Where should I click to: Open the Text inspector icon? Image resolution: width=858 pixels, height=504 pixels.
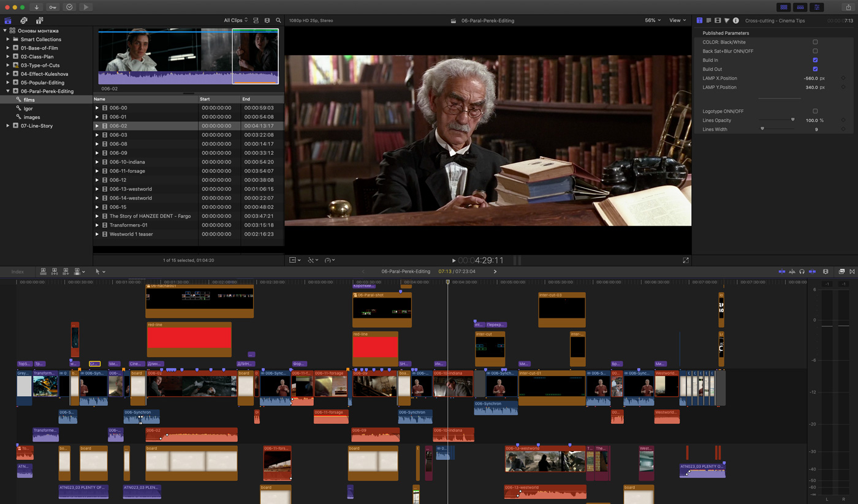708,20
